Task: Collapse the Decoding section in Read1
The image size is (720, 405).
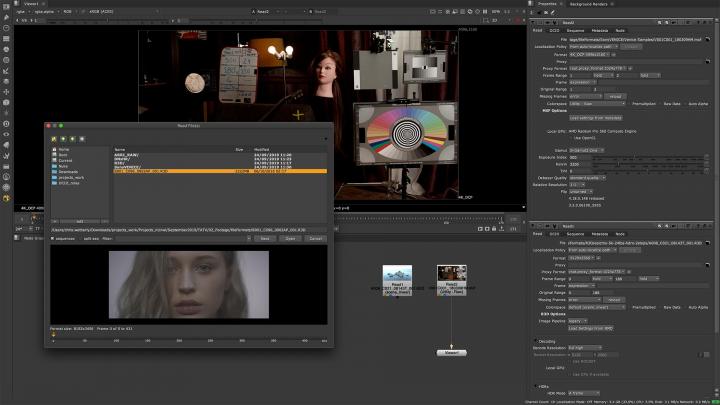Action: pos(535,341)
